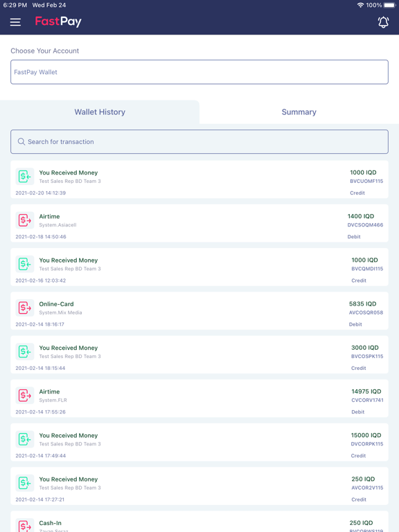Click the red debit icon for Online-Card
Viewport: 399px width, 532px height.
coord(25,308)
